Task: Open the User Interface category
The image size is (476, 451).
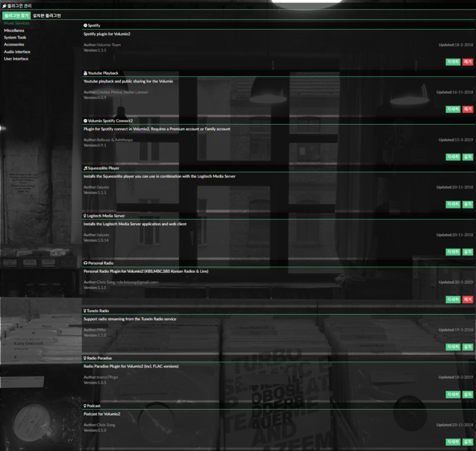Action: pos(16,59)
